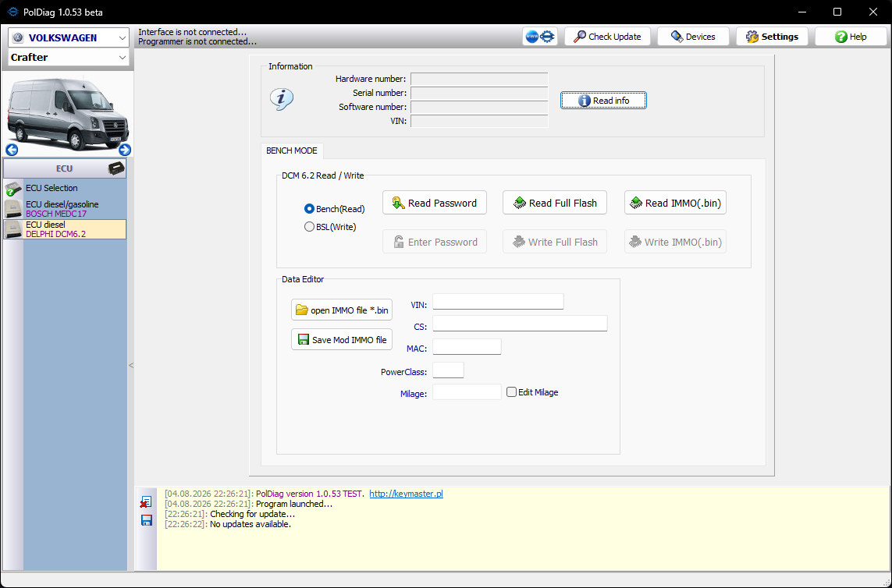Select ECU Selection in the sidebar
The height and width of the screenshot is (588, 892).
click(64, 188)
